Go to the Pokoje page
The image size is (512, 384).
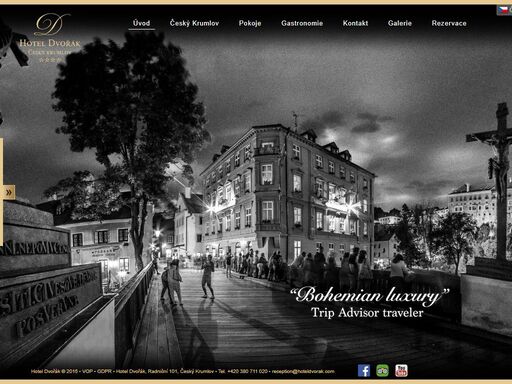250,23
